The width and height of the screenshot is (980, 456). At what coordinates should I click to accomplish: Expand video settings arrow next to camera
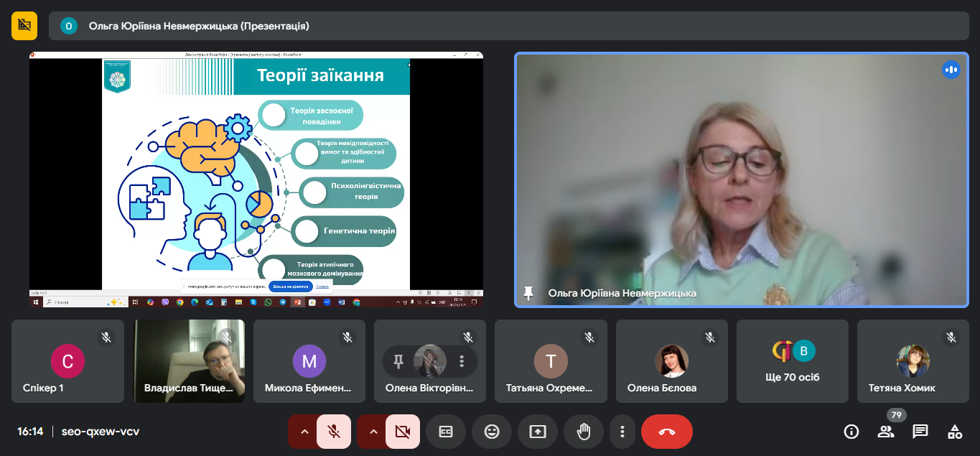point(373,432)
